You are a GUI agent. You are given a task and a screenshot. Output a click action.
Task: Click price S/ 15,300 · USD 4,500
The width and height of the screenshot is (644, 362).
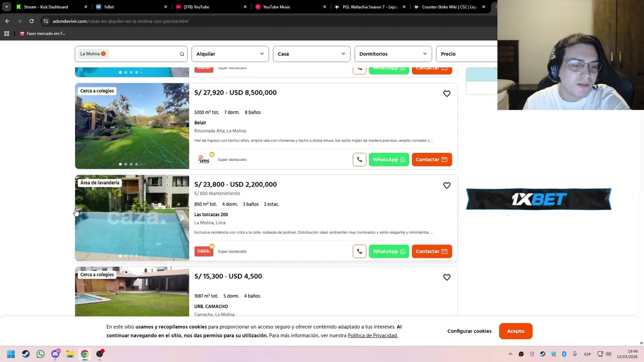[228, 277]
